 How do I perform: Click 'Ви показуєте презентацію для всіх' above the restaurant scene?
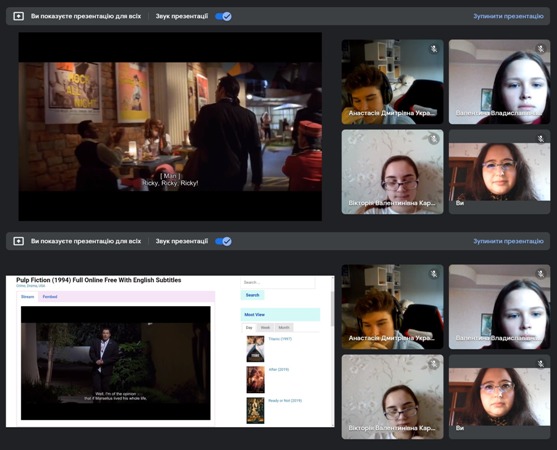click(x=86, y=16)
